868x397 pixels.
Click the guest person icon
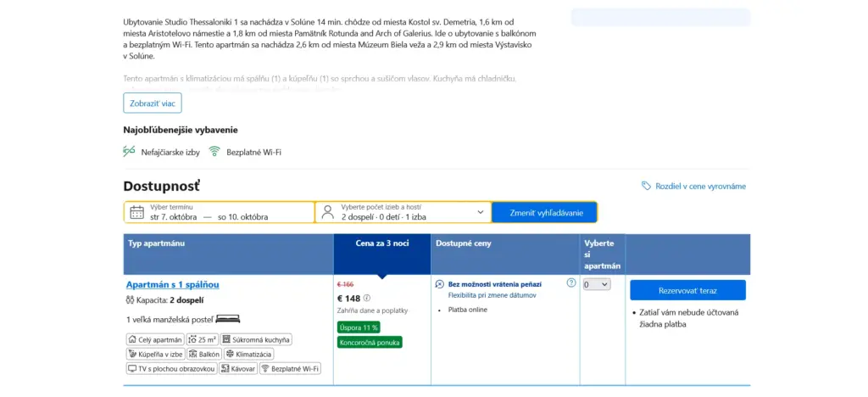click(328, 212)
